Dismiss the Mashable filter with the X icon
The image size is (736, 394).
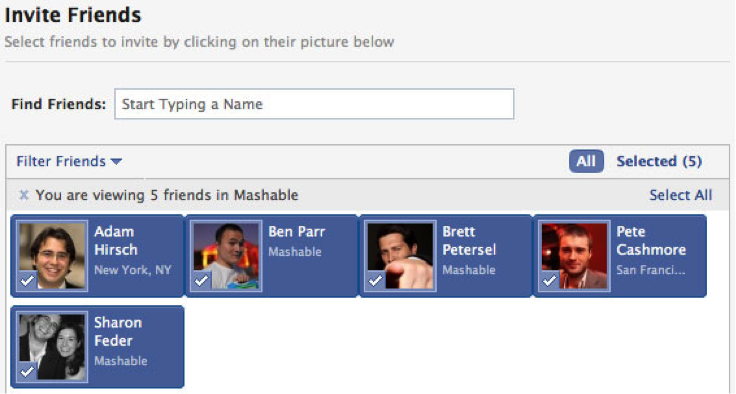click(x=23, y=195)
